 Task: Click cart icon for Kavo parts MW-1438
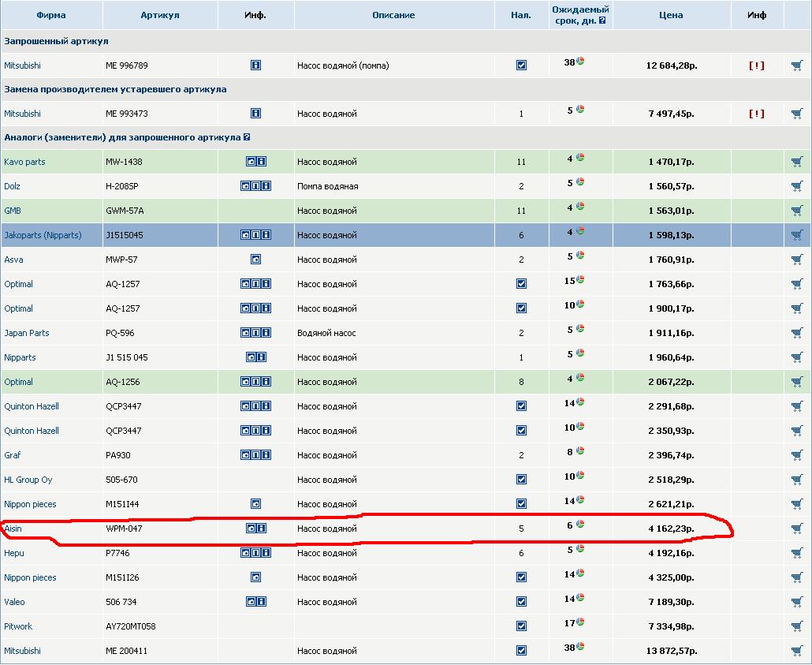pyautogui.click(x=797, y=162)
